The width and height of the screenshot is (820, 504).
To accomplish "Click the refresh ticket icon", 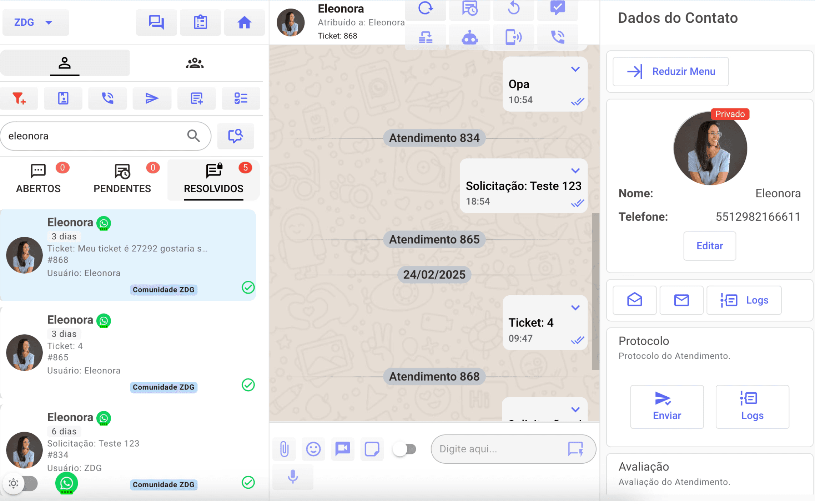I will (426, 9).
